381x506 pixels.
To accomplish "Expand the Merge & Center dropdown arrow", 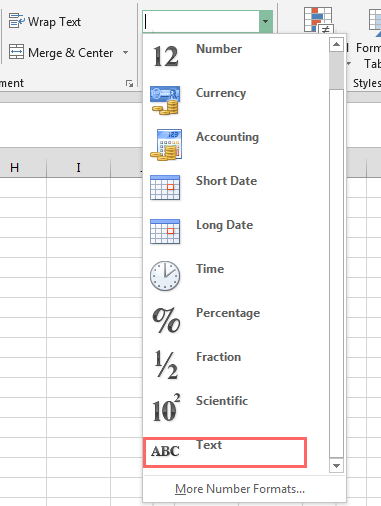I will [x=125, y=52].
